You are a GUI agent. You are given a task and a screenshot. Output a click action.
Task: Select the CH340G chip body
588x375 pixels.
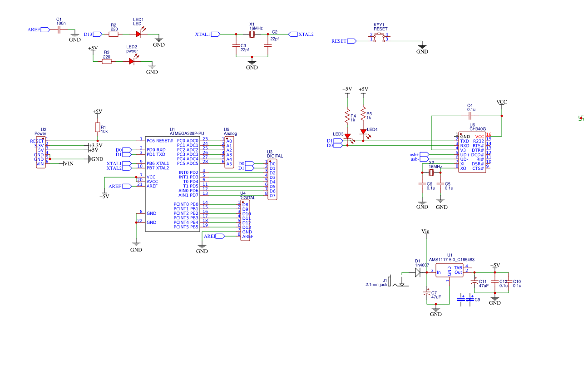pyautogui.click(x=472, y=152)
